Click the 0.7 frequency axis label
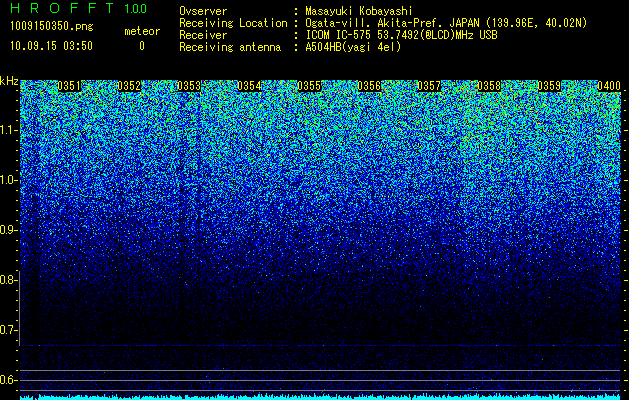 tap(8, 330)
